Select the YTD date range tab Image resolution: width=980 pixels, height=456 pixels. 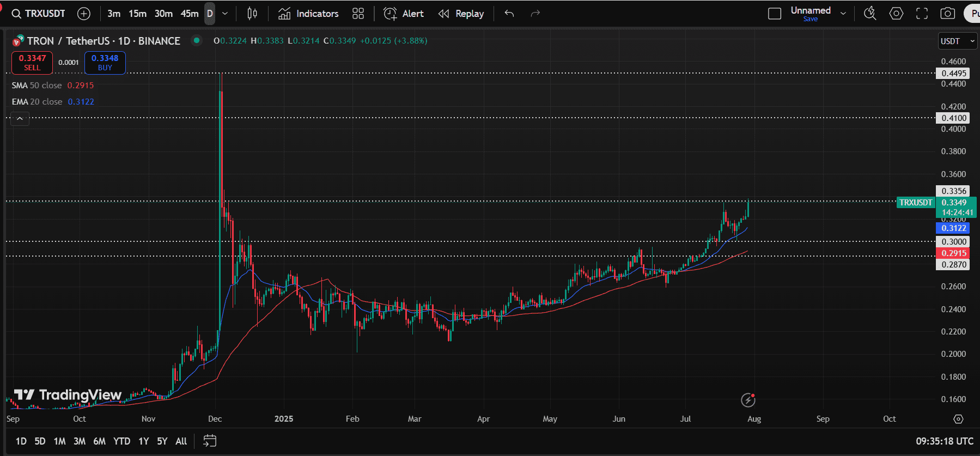coord(121,441)
